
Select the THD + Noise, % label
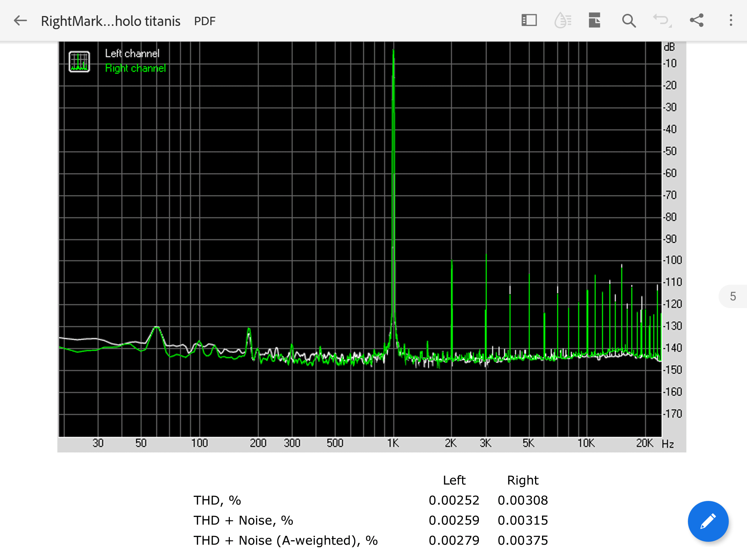(243, 520)
